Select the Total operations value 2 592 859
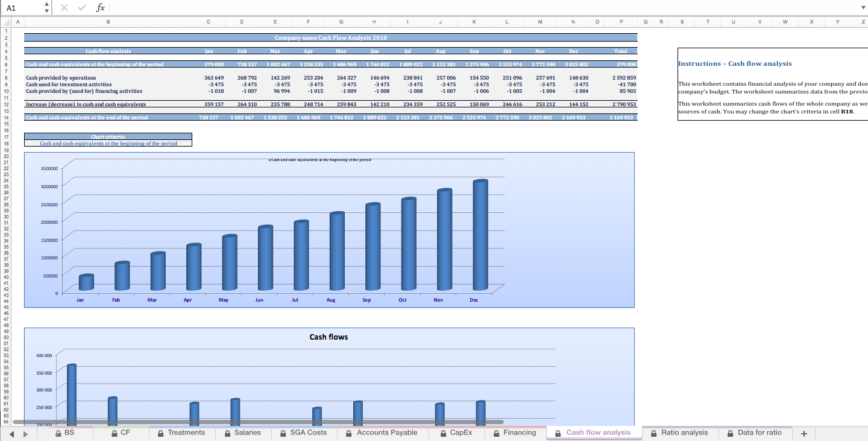 tap(624, 78)
